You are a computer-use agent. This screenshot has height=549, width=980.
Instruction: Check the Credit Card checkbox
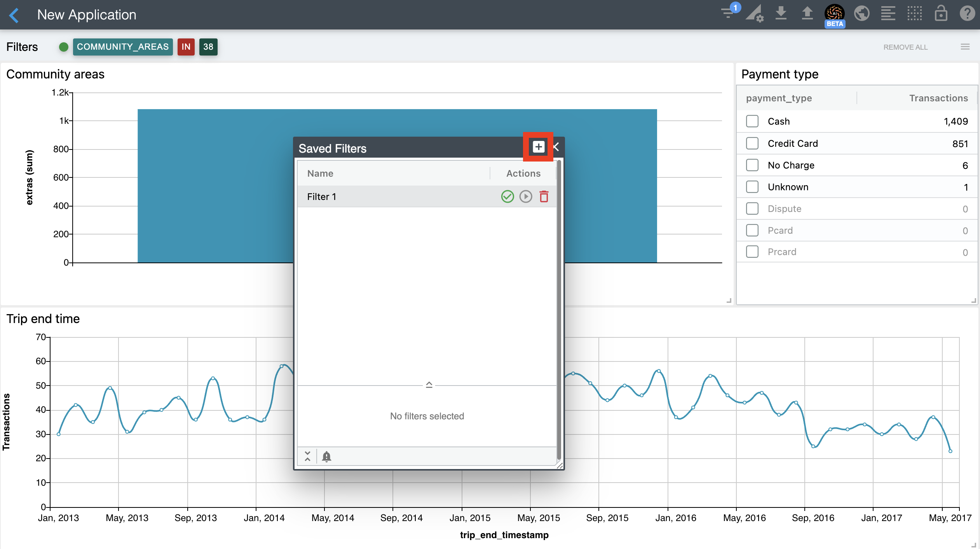point(752,143)
